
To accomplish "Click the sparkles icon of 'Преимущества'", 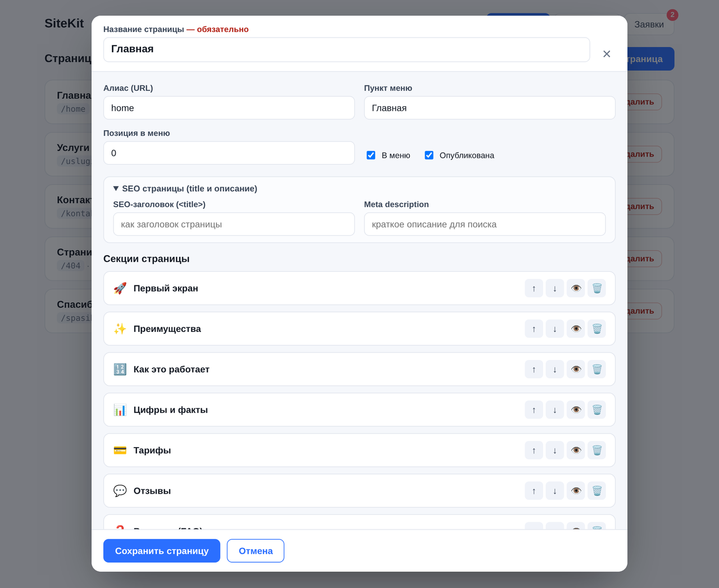I will pos(120,329).
